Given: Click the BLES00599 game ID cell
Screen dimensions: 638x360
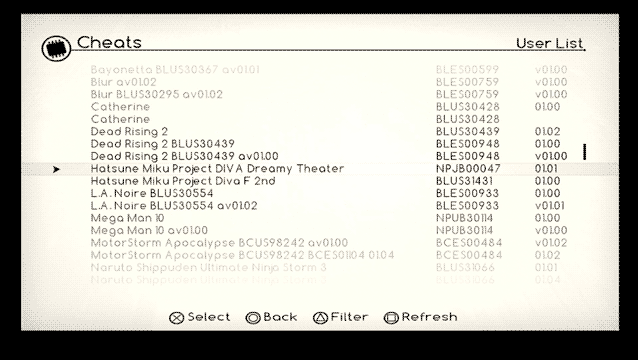Looking at the screenshot, I should pyautogui.click(x=467, y=70).
